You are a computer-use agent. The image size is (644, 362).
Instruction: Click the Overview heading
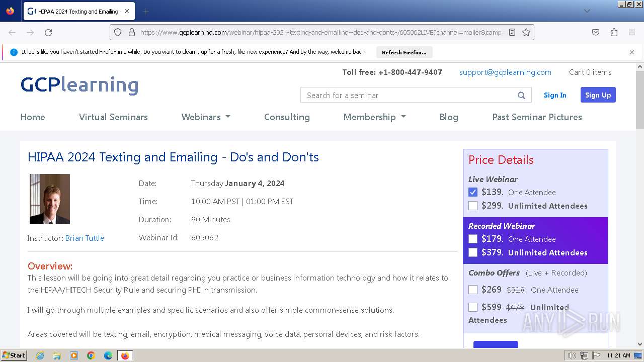(50, 266)
